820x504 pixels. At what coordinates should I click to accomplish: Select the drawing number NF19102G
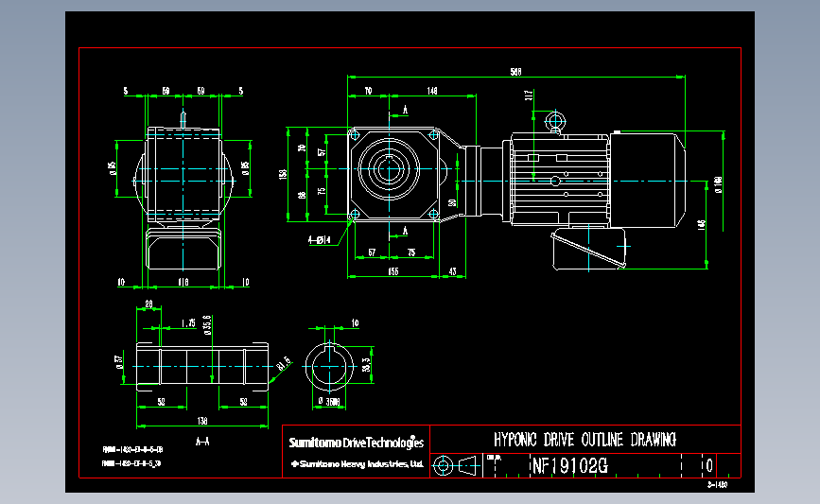click(x=570, y=465)
